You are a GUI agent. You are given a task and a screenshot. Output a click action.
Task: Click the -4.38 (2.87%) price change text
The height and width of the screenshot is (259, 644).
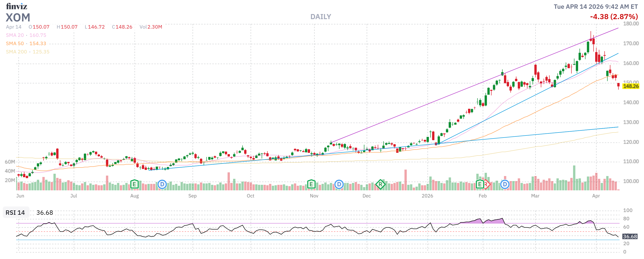[x=614, y=17]
